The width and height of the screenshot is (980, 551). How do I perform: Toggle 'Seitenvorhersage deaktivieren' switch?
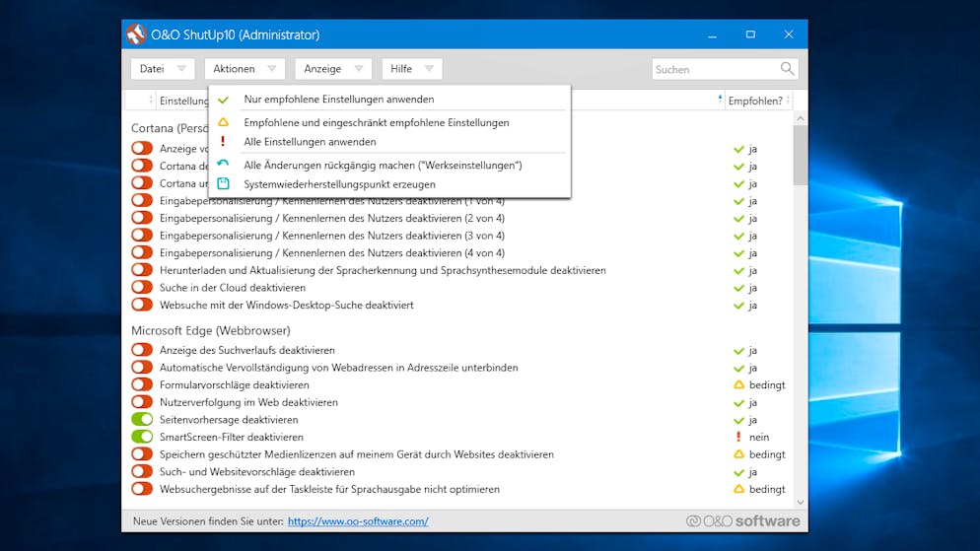(x=142, y=419)
